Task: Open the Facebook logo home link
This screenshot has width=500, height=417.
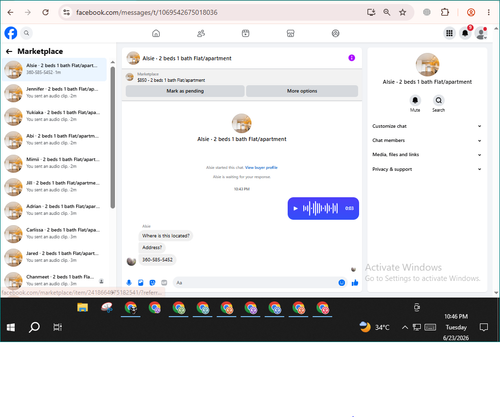Action: tap(11, 33)
